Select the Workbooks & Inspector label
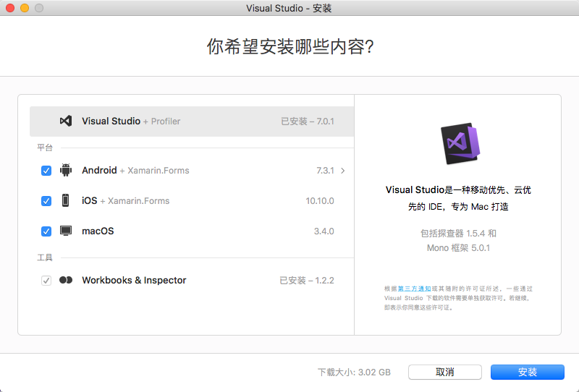The width and height of the screenshot is (579, 392). click(134, 280)
